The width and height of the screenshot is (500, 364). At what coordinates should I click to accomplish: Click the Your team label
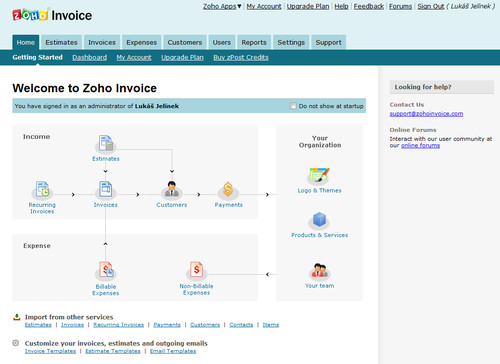tap(319, 286)
